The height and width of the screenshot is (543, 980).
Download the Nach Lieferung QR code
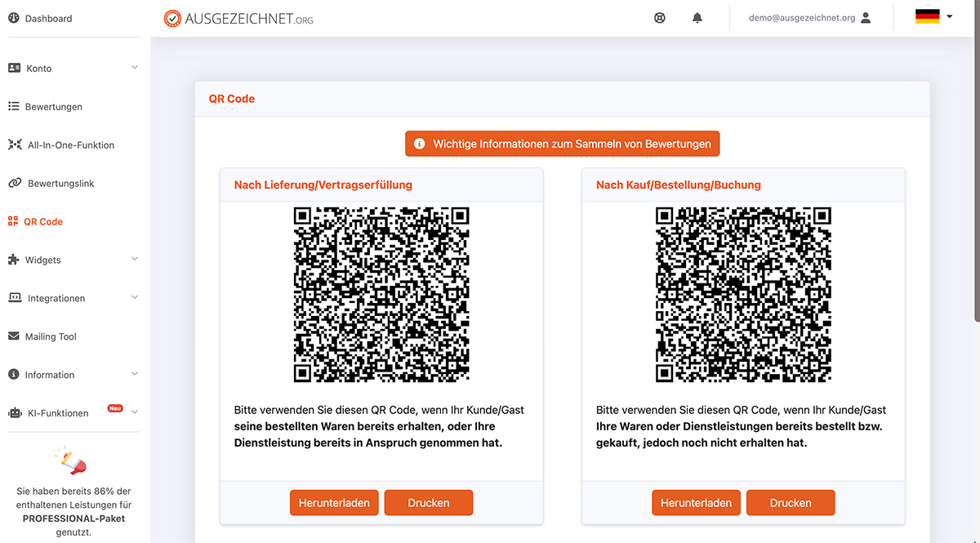(334, 503)
